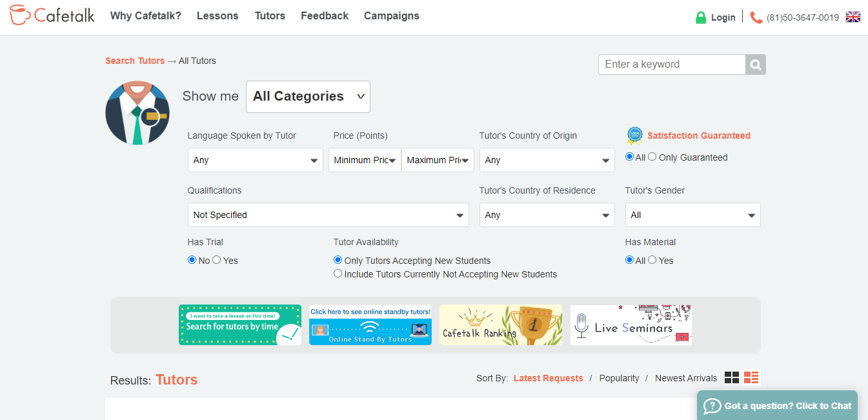Click the magnifier search button

point(756,65)
